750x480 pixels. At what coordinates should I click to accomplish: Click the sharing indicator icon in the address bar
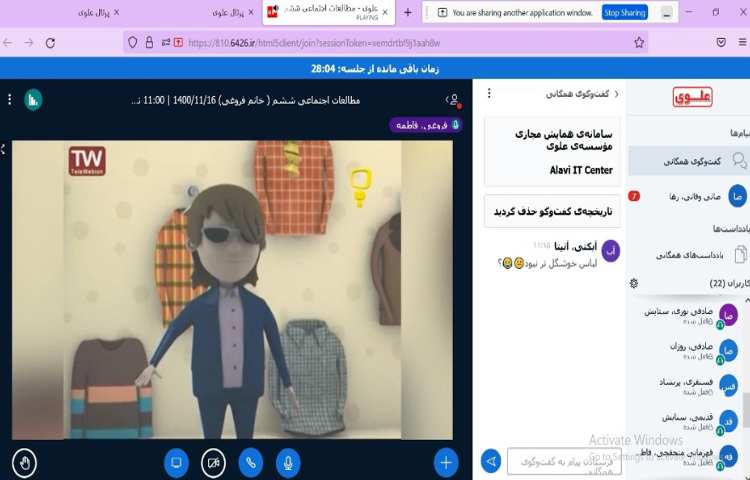[x=178, y=43]
